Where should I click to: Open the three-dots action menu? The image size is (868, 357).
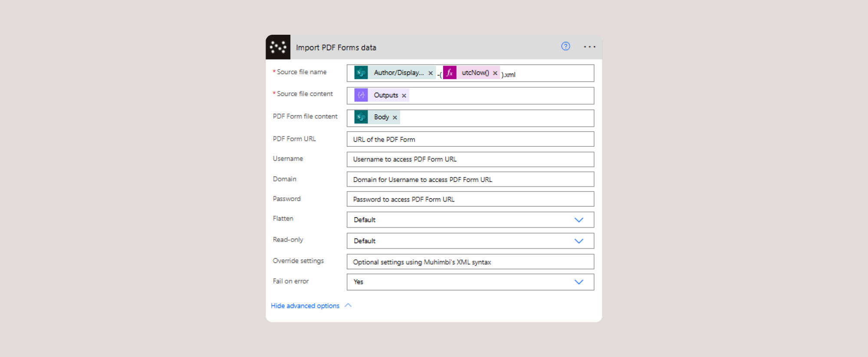[589, 47]
